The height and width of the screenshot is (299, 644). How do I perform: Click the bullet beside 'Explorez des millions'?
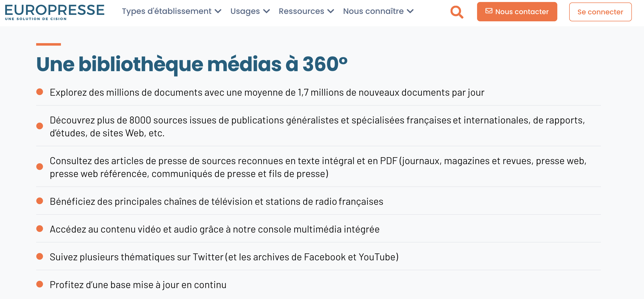(x=39, y=92)
